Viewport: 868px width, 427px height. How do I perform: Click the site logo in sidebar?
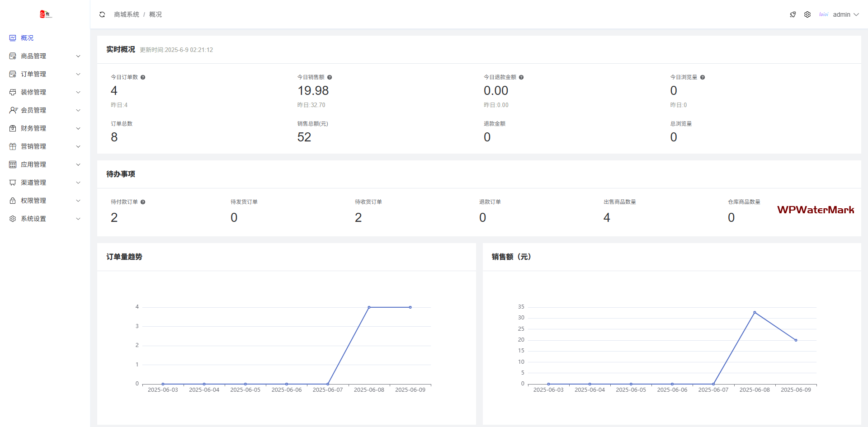click(46, 14)
